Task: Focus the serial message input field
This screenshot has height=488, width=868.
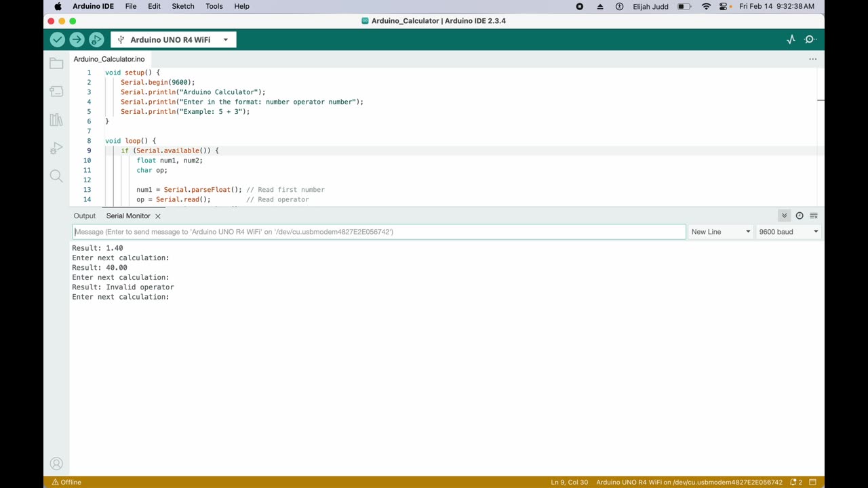Action: click(x=379, y=232)
